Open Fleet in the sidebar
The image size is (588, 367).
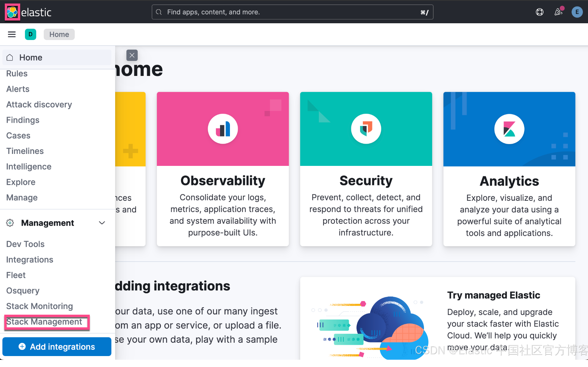(16, 275)
